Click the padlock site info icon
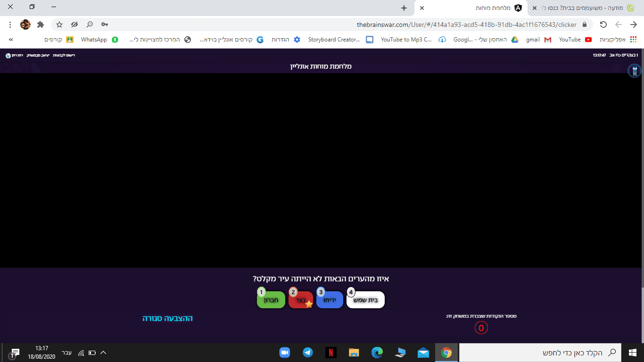 pos(585,25)
